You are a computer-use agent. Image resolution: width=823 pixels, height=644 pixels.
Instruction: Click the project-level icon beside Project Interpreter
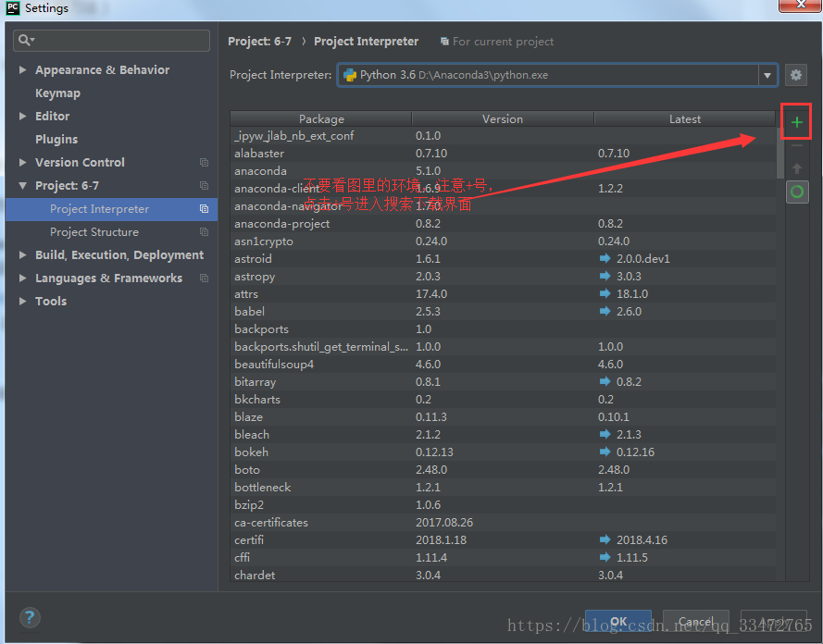coord(205,209)
